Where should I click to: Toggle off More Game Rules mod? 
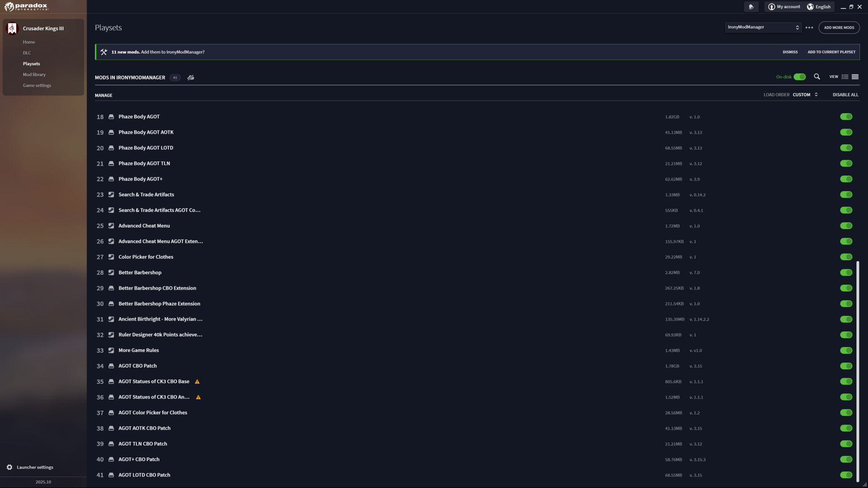(x=846, y=351)
